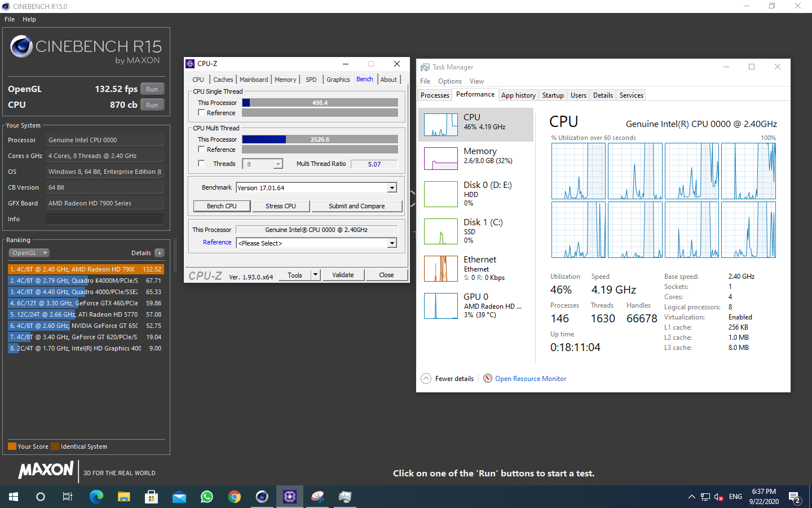Viewport: 812px width, 508px height.
Task: Open File Explorer from the taskbar
Action: (124, 497)
